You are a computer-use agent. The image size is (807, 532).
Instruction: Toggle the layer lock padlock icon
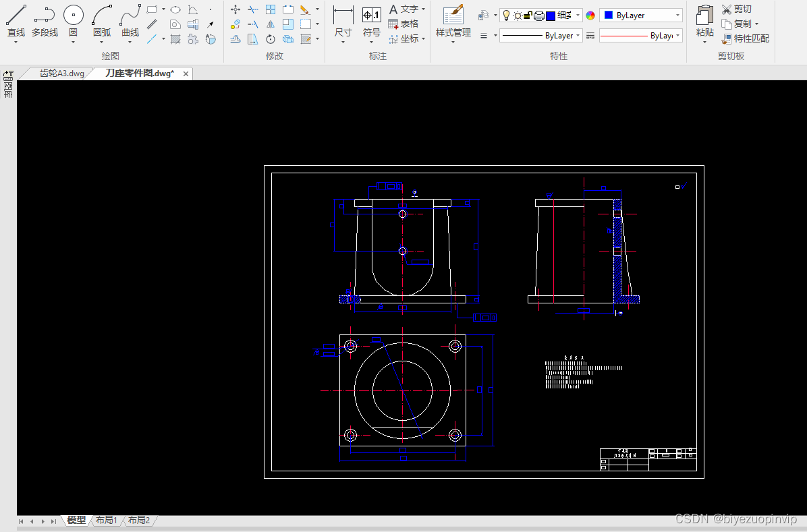point(528,16)
